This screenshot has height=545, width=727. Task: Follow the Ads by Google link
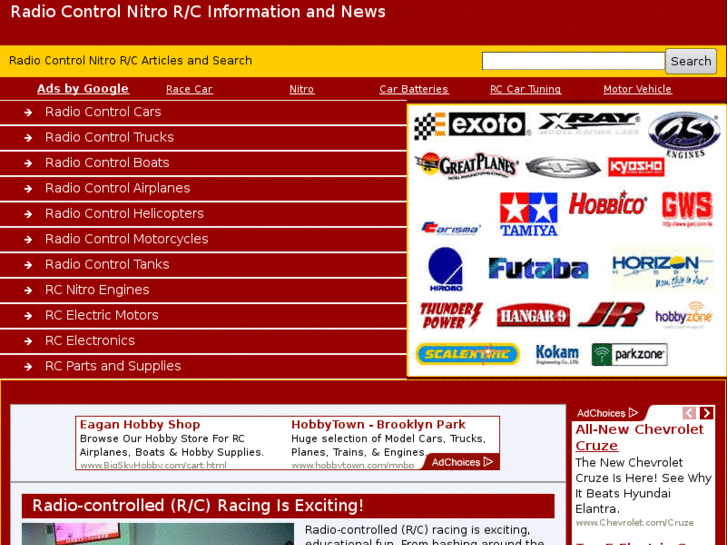83,89
